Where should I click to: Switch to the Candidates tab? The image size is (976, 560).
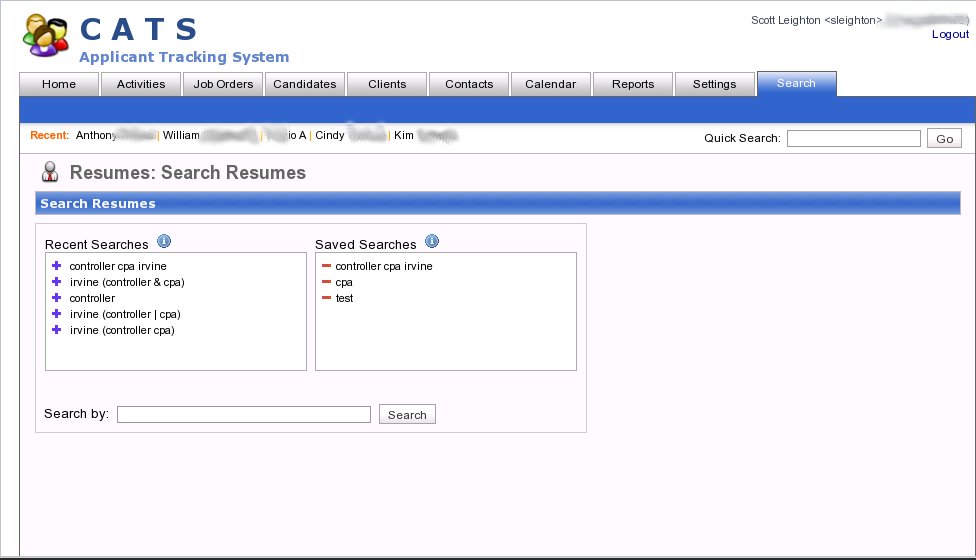(305, 84)
